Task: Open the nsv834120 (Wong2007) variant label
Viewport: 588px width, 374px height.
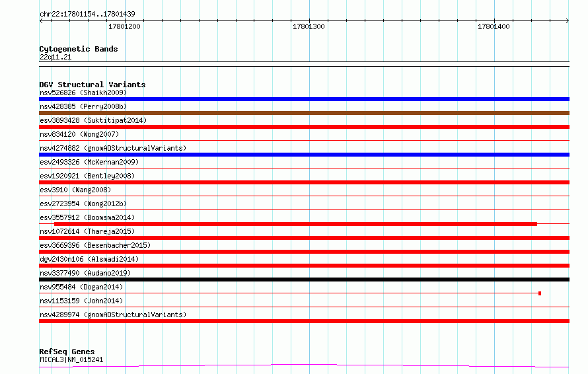Action: point(79,134)
